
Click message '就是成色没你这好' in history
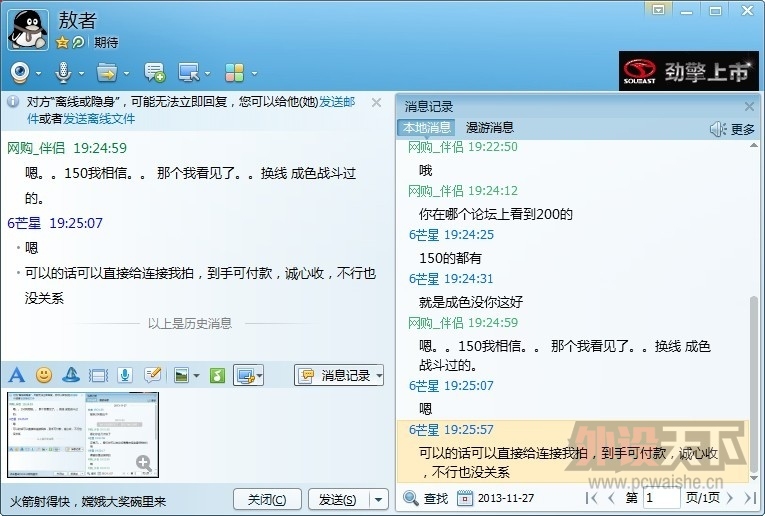coord(471,302)
